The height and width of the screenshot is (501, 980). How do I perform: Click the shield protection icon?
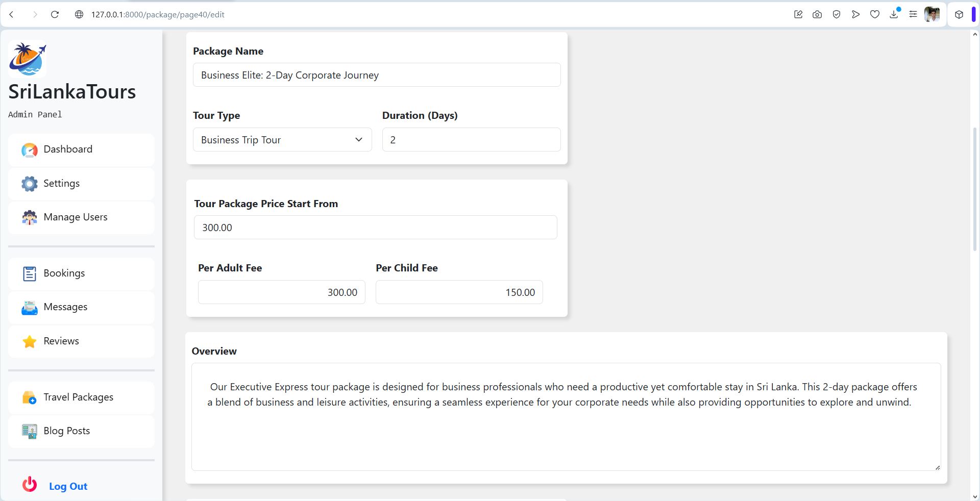pyautogui.click(x=837, y=14)
